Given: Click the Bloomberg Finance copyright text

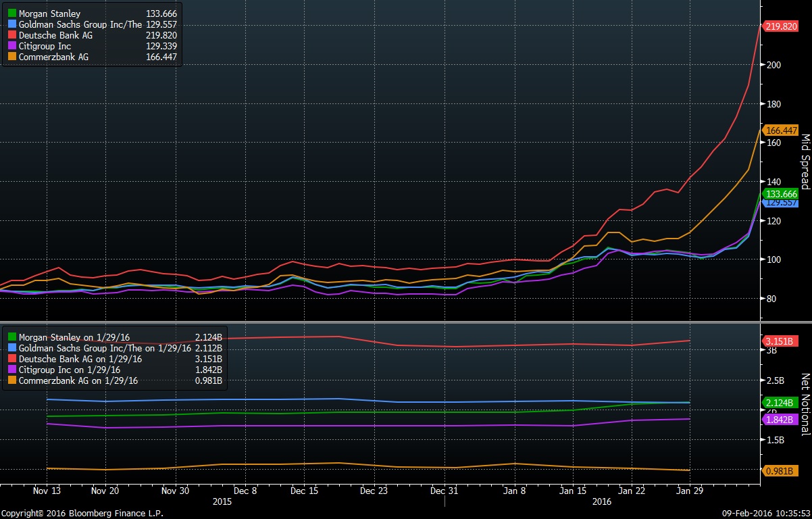Looking at the screenshot, I should tap(81, 513).
